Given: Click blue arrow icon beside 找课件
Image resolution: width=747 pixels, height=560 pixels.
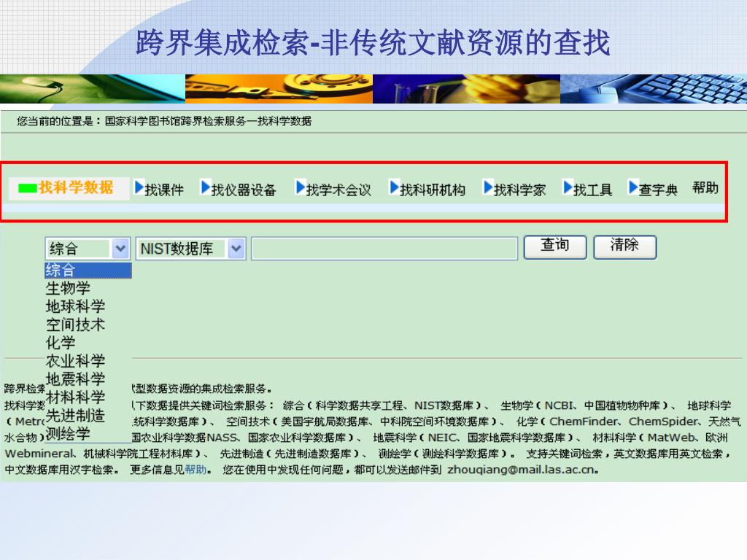Looking at the screenshot, I should tap(139, 187).
